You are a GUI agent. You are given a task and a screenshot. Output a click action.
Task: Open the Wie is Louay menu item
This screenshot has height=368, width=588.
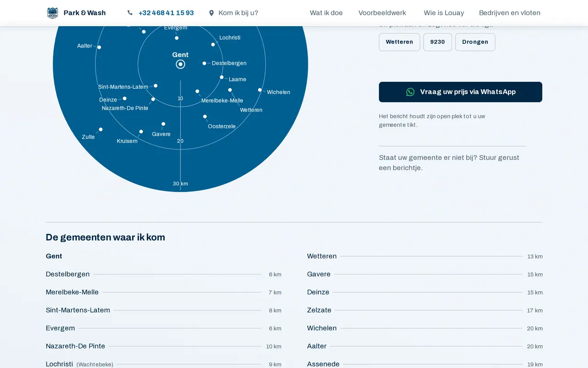pos(444,13)
